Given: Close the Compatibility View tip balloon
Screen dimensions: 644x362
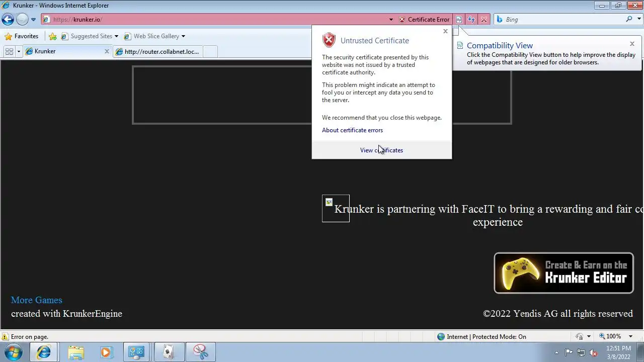Looking at the screenshot, I should 632,44.
